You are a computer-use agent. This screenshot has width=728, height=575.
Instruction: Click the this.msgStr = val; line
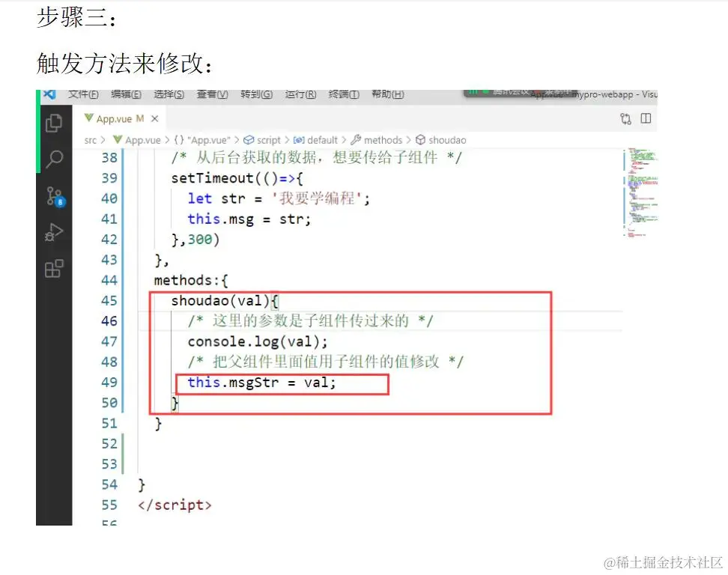click(261, 383)
